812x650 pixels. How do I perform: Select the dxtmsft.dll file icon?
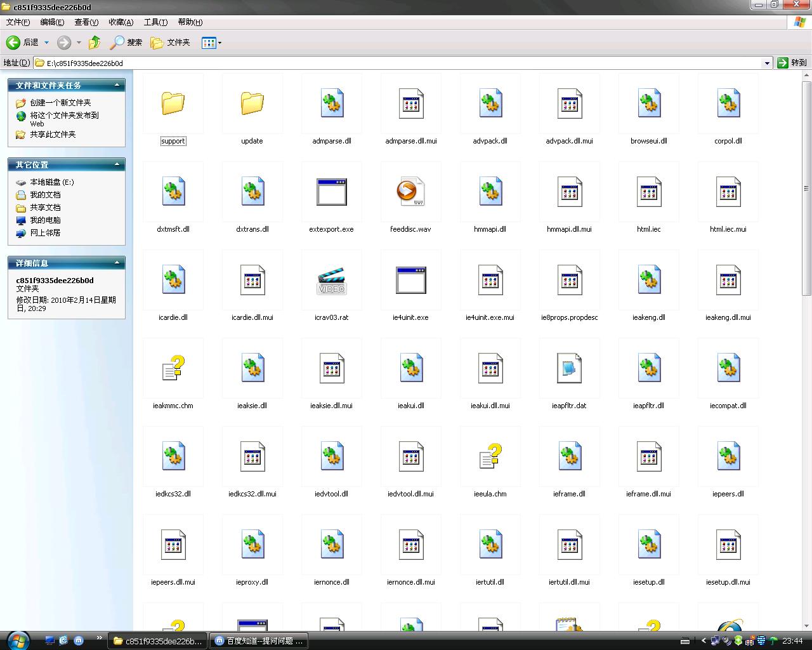pos(173,192)
